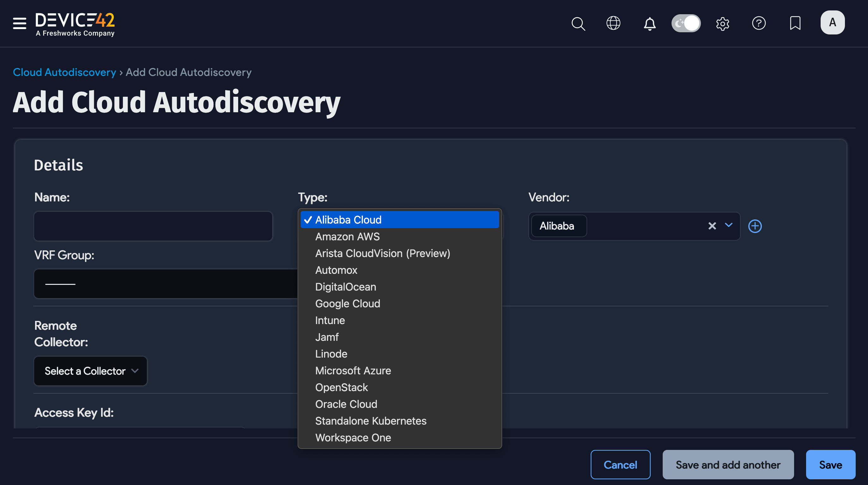Open the user avatar menu

tap(833, 22)
